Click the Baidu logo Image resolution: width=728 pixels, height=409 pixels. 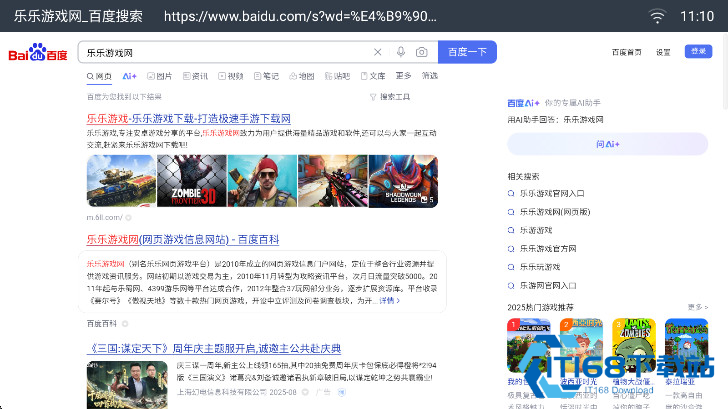(x=38, y=53)
